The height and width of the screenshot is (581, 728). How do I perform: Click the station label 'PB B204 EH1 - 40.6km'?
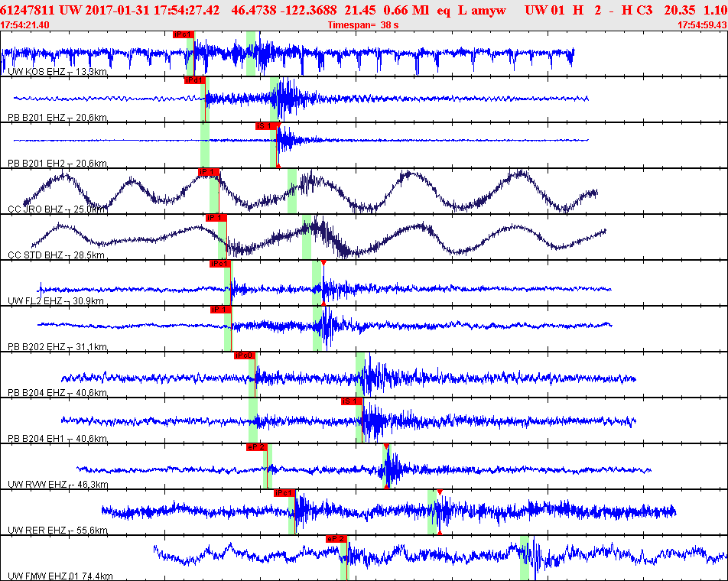point(57,439)
